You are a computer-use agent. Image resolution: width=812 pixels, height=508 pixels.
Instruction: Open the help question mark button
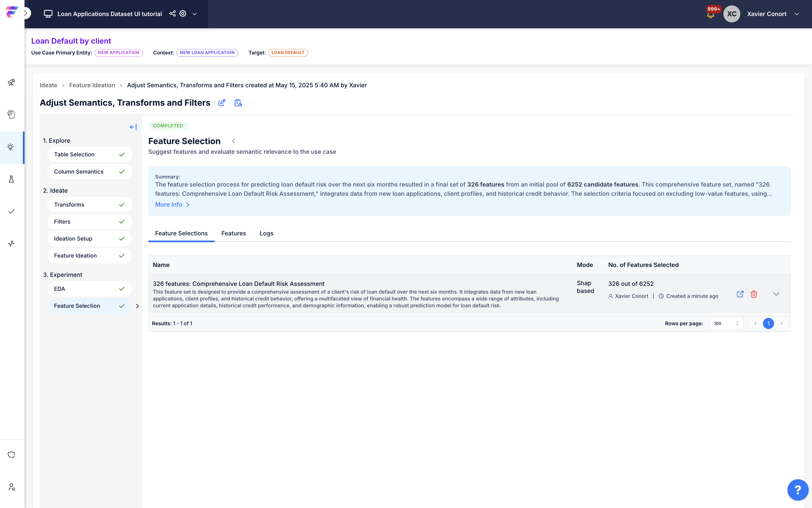[798, 490]
